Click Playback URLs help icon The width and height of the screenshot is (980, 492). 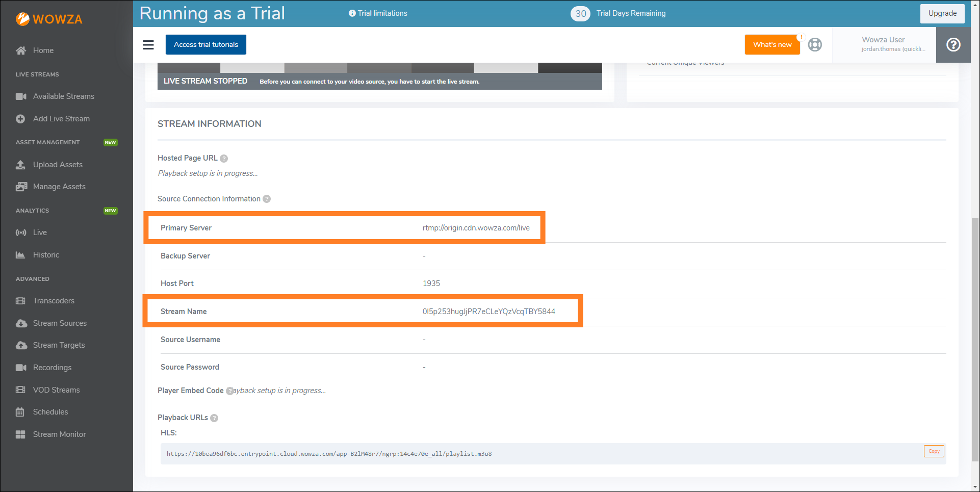(214, 418)
